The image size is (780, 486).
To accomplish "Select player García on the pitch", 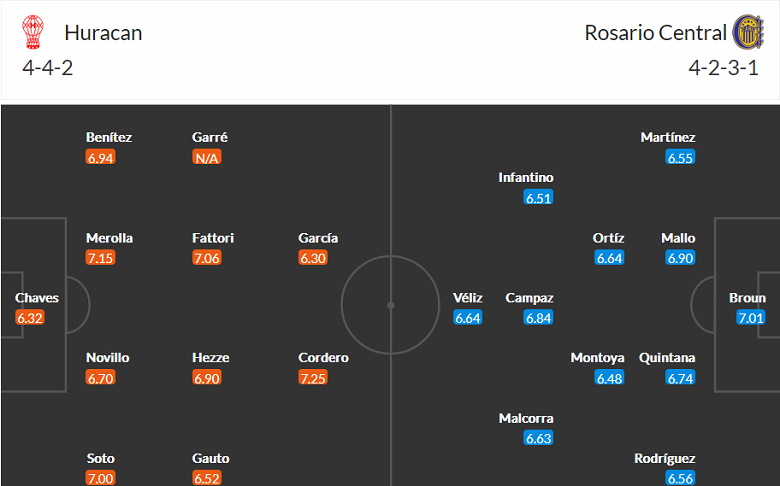I will tap(318, 238).
